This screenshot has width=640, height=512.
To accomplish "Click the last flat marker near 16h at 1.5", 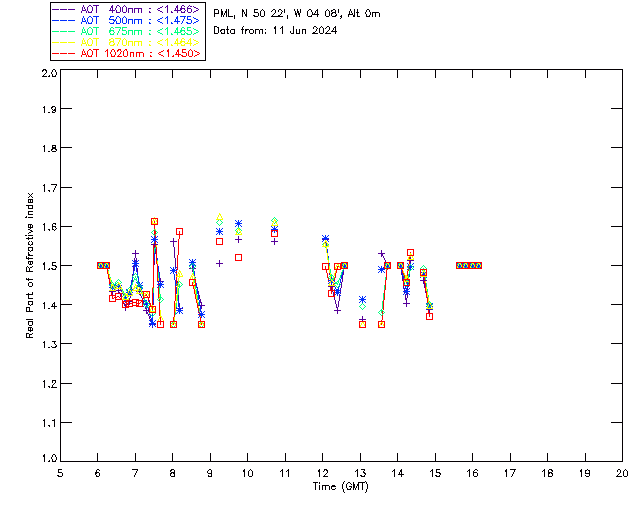I will [x=478, y=265].
